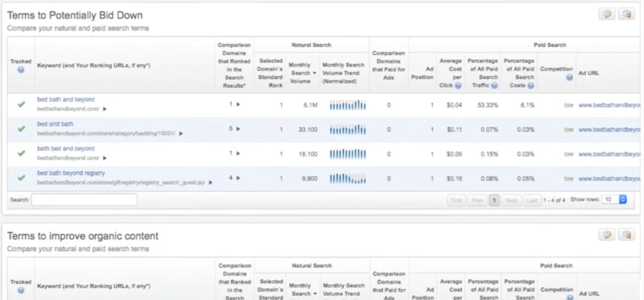Sort by Ad URL column header in the Bid Down table
The height and width of the screenshot is (300, 644).
pos(589,73)
